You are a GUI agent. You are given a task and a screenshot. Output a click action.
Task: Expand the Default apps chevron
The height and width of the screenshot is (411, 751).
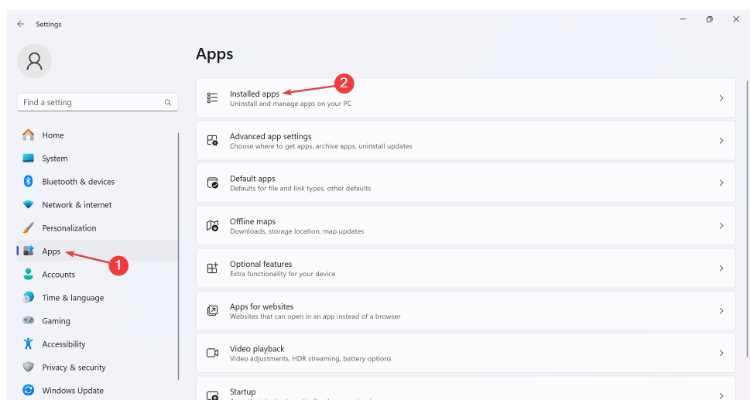pos(721,183)
